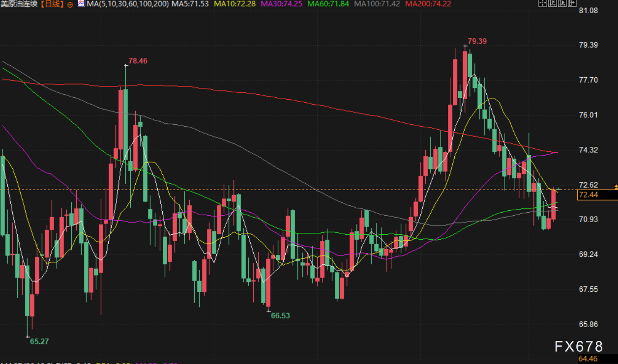Click the compress chart range icon

[552, 4]
